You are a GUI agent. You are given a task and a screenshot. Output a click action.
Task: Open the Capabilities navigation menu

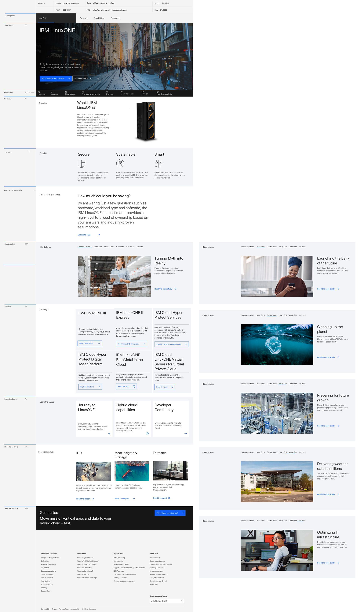(x=99, y=18)
